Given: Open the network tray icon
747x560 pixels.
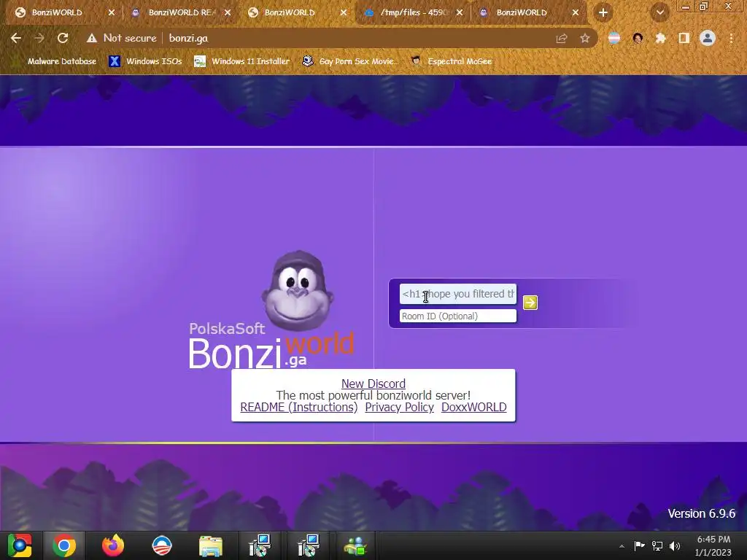Looking at the screenshot, I should [x=657, y=545].
